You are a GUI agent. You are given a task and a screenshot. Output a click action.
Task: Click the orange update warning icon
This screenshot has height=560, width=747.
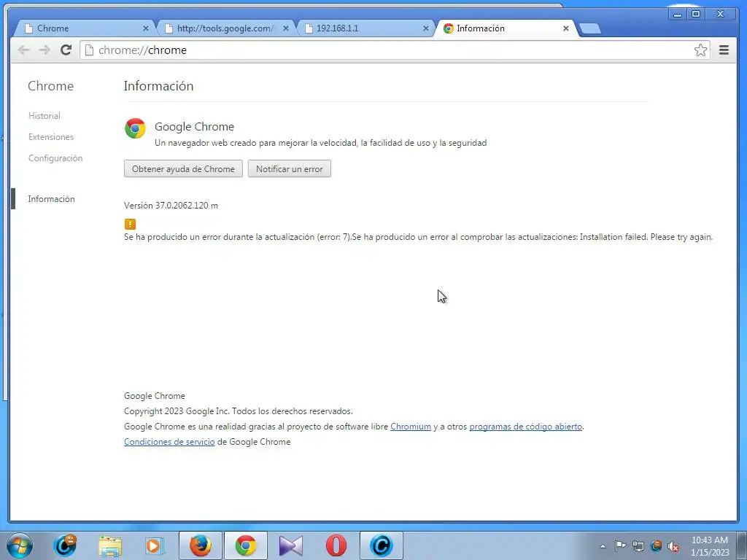point(130,224)
